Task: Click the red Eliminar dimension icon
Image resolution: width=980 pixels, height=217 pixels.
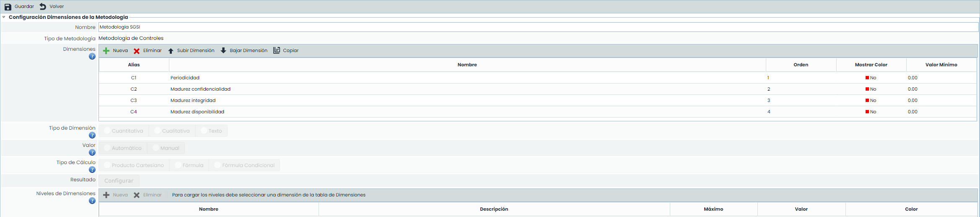Action: click(x=137, y=51)
